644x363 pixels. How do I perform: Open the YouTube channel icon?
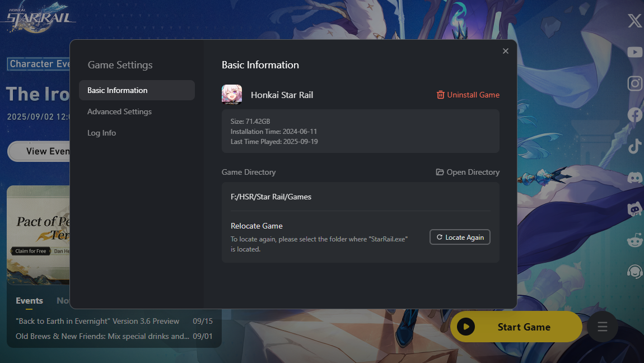[x=634, y=52]
